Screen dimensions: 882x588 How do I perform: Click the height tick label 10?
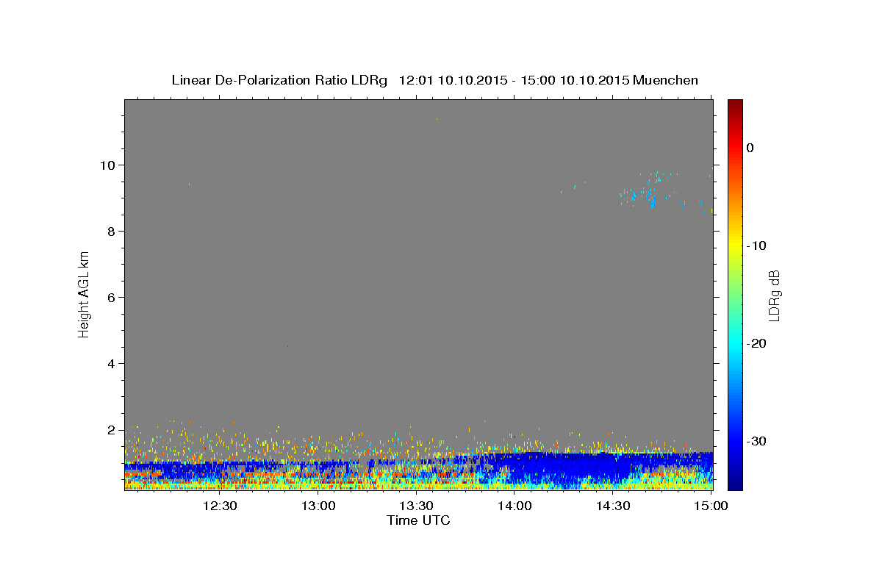(110, 165)
